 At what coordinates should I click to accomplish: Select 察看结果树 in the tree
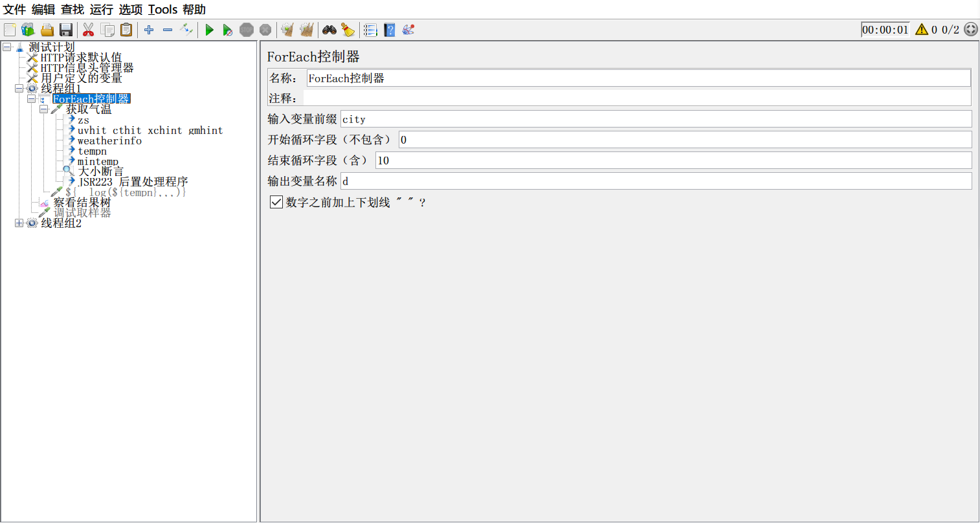pos(82,203)
